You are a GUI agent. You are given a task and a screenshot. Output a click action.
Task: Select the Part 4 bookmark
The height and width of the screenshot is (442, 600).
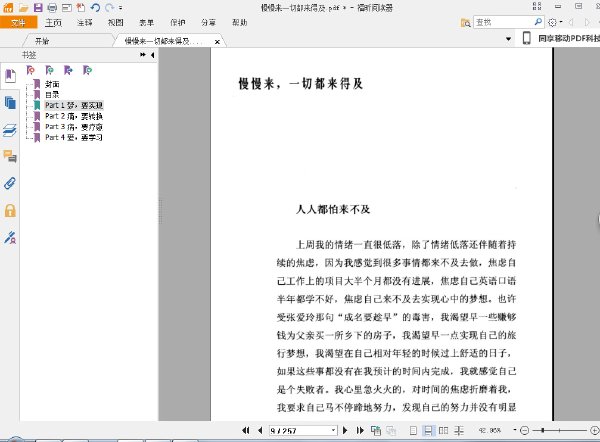(x=74, y=137)
